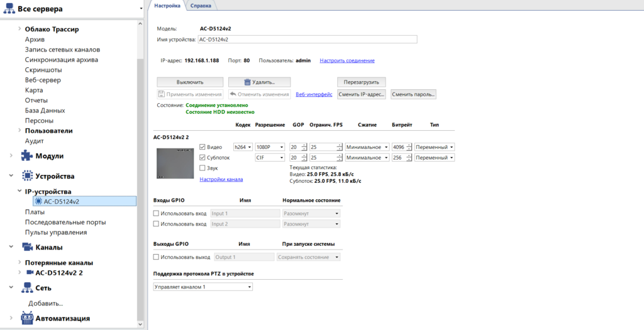Select AC-D5124v2 device in the tree
Screen dimensions: 644x330
coord(65,202)
